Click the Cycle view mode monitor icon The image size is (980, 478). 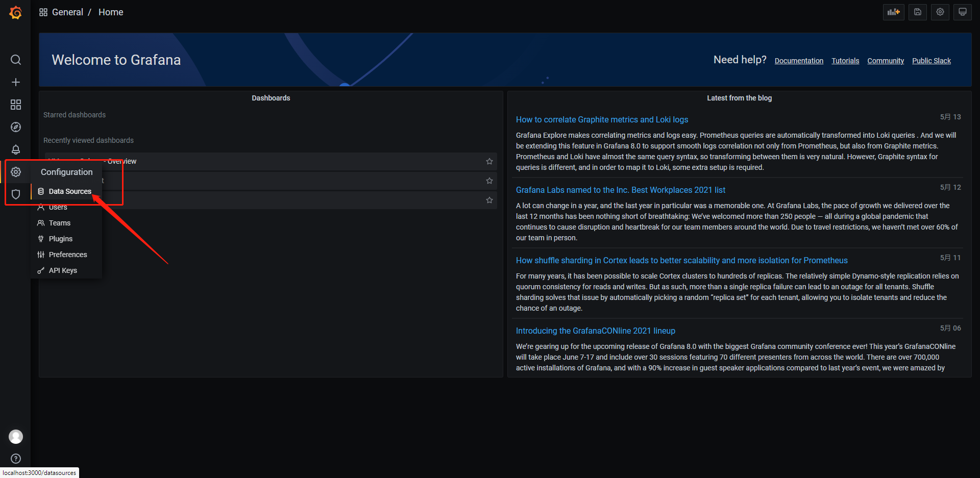[x=963, y=12]
